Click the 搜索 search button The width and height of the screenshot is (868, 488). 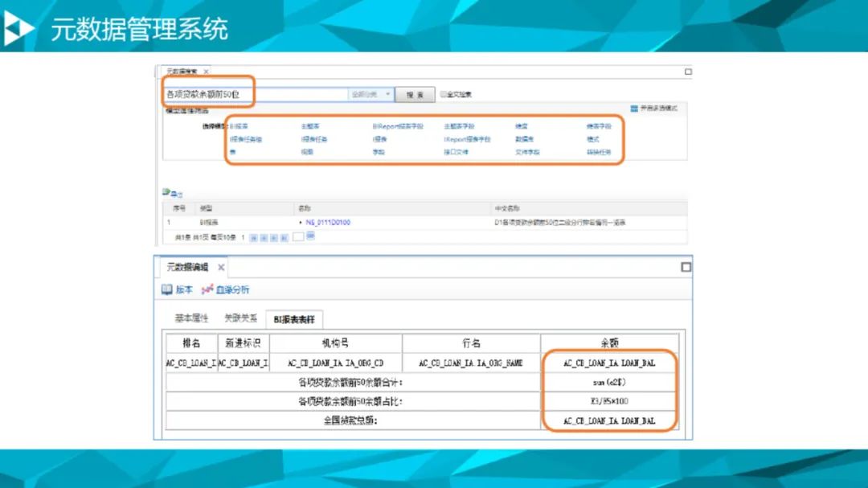pos(415,95)
